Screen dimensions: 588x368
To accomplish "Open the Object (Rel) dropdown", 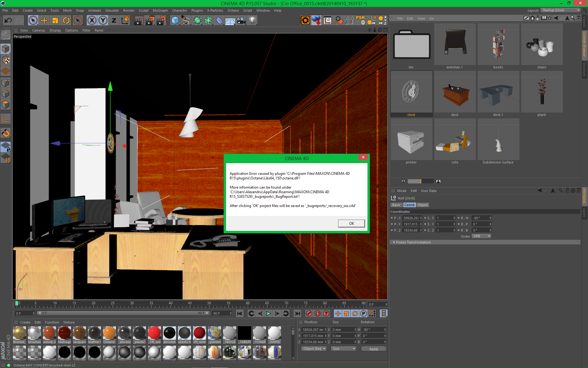I will [314, 349].
